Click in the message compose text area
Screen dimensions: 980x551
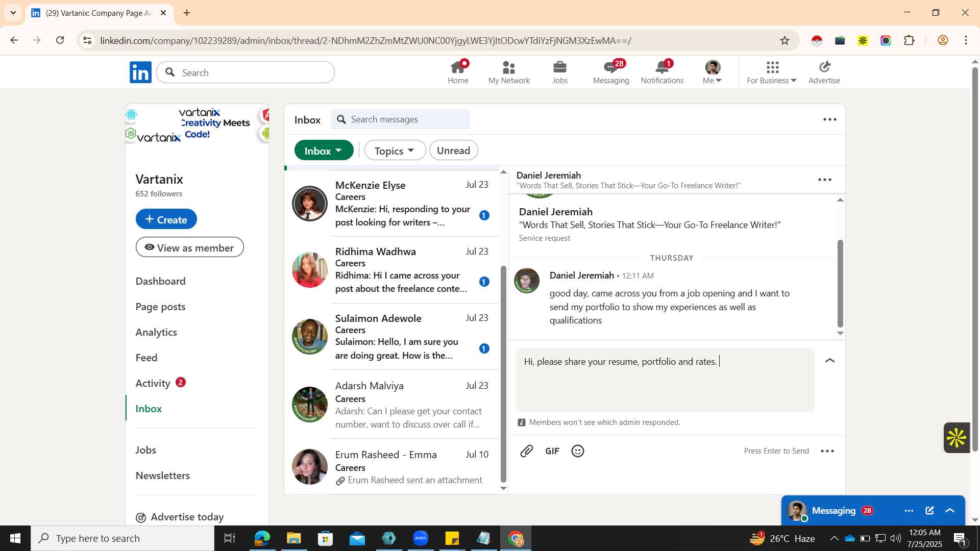coord(666,380)
